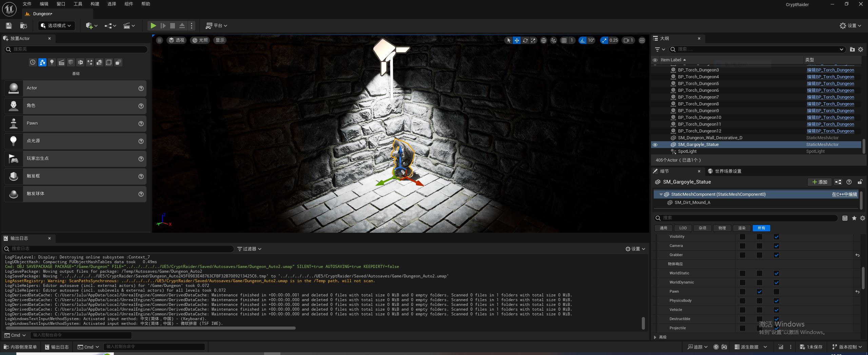
Task: Open the Edit (编辑) menu
Action: coord(44,4)
